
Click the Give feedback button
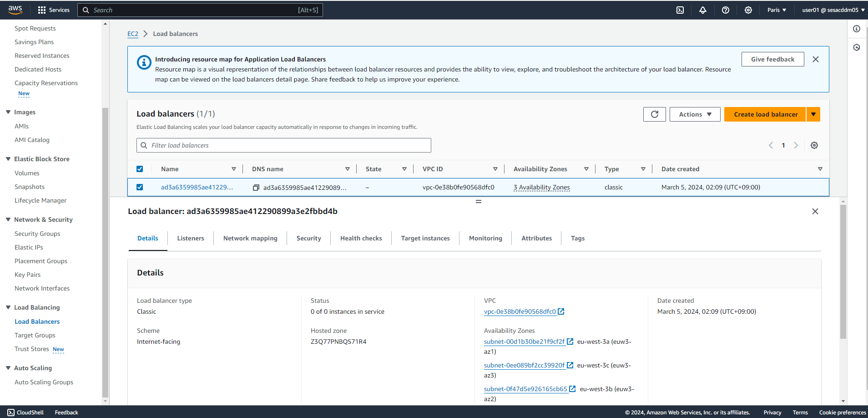click(x=772, y=59)
